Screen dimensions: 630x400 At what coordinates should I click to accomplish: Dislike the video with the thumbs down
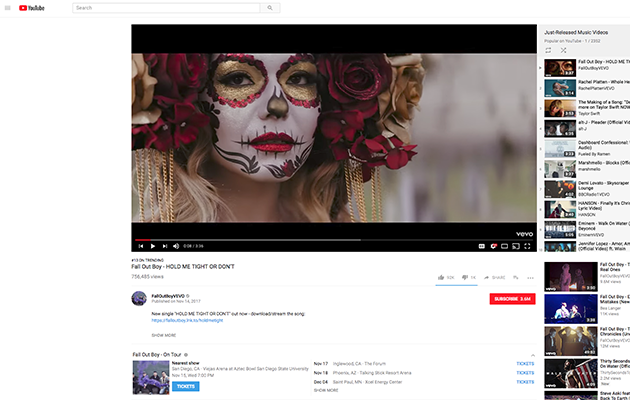point(464,277)
